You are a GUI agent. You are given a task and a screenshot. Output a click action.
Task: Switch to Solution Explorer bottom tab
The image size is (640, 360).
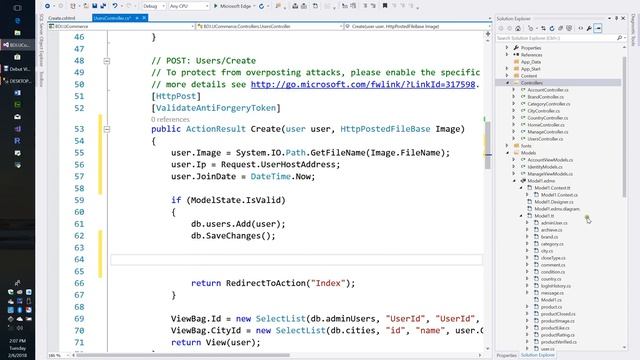537,355
